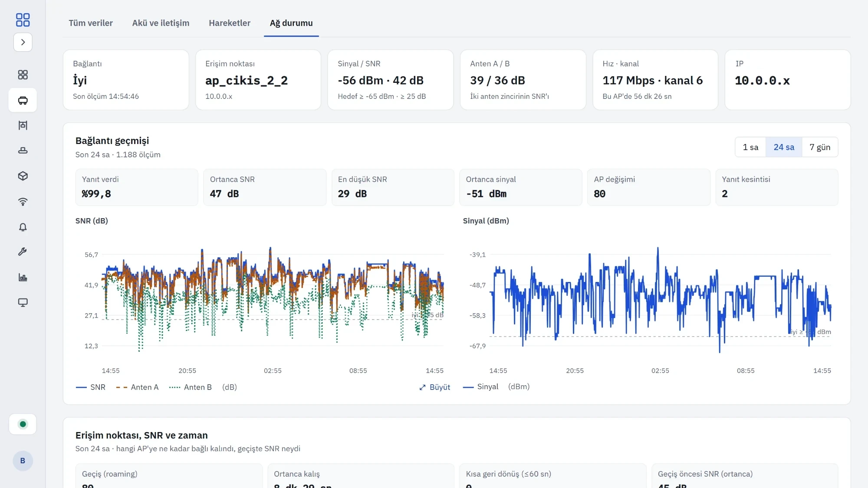Toggle Sinyal series in signal chart legend

pyautogui.click(x=481, y=386)
